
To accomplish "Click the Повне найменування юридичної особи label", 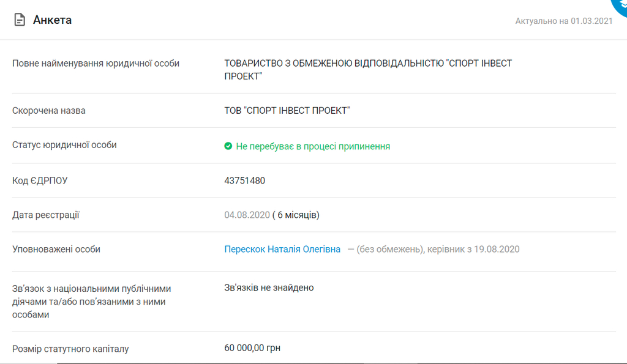I will click(x=96, y=64).
